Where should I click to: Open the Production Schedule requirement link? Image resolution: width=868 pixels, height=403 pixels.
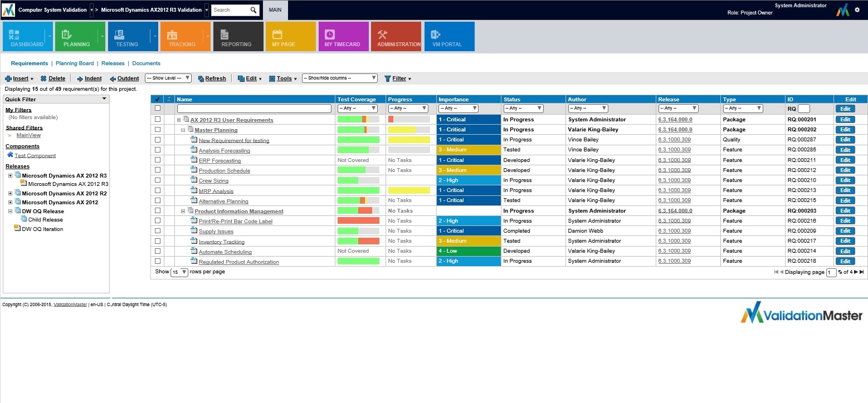pos(225,170)
